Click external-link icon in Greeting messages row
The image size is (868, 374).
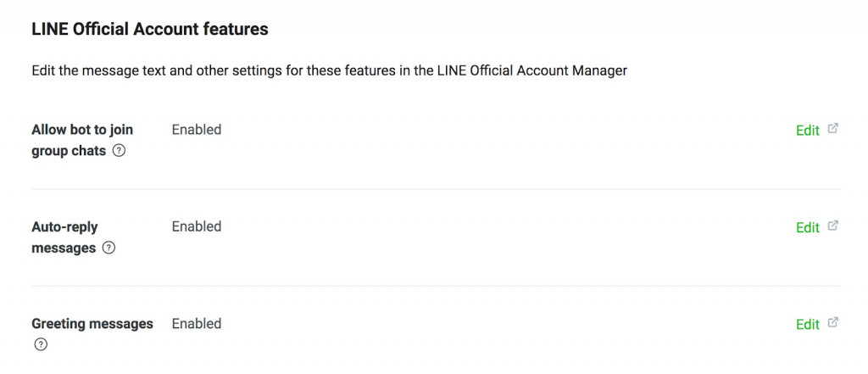click(x=833, y=322)
